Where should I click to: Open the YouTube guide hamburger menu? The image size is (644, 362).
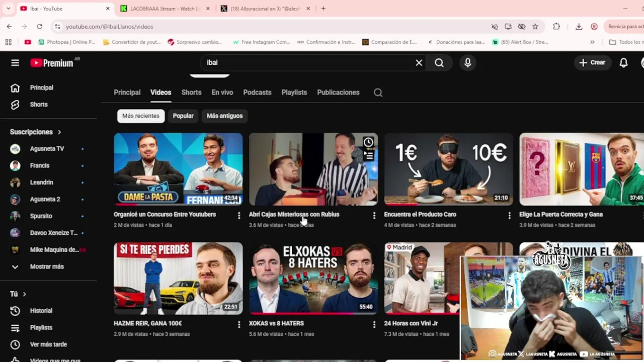pyautogui.click(x=15, y=62)
